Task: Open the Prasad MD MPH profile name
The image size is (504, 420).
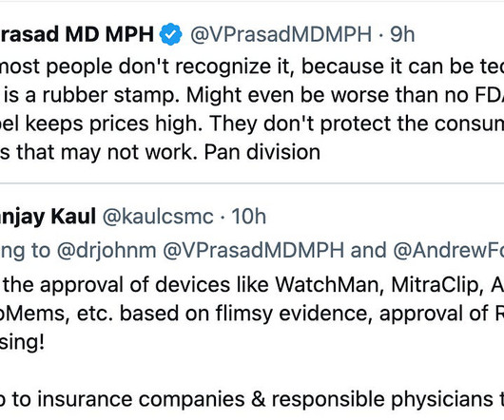Action: pyautogui.click(x=77, y=34)
